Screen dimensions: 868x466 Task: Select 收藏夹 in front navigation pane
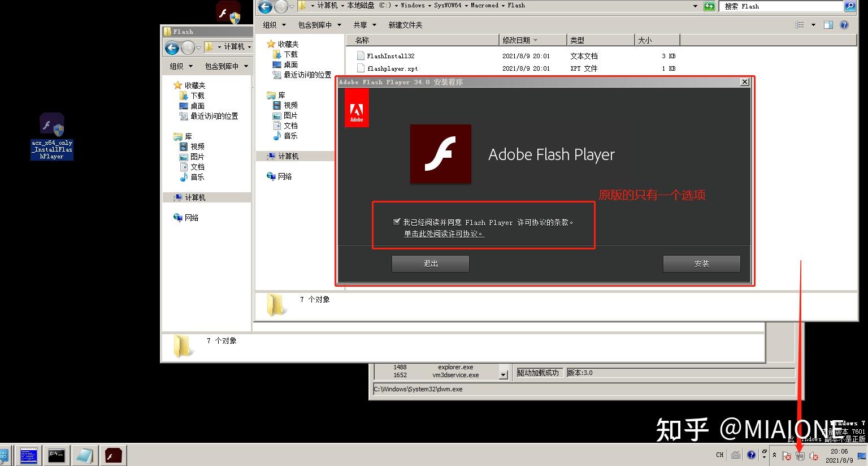(288, 44)
